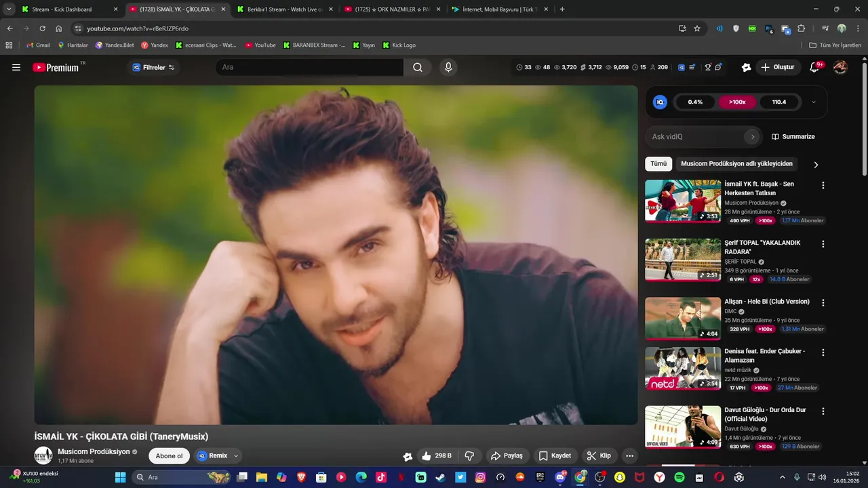Open Tüm Yer İşaretleri folder

point(835,45)
